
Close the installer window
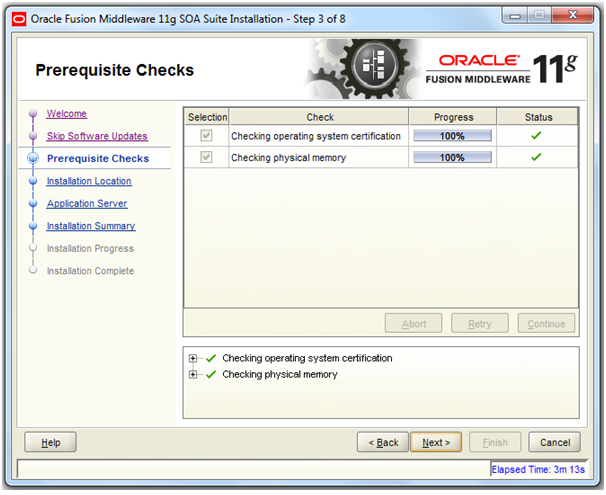click(x=573, y=15)
